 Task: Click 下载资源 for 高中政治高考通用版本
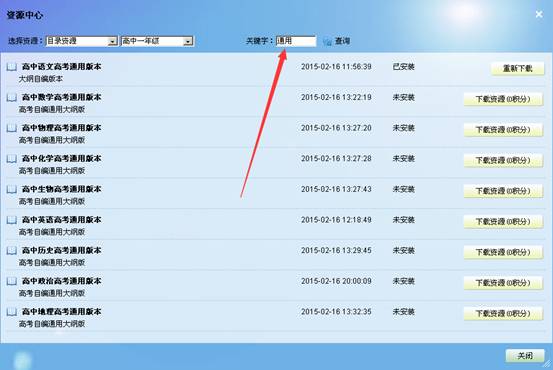pyautogui.click(x=503, y=283)
